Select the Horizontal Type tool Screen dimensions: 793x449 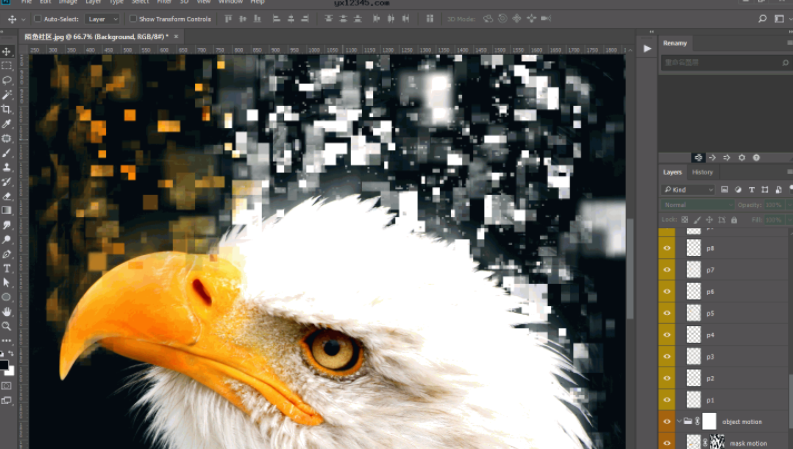(x=7, y=268)
